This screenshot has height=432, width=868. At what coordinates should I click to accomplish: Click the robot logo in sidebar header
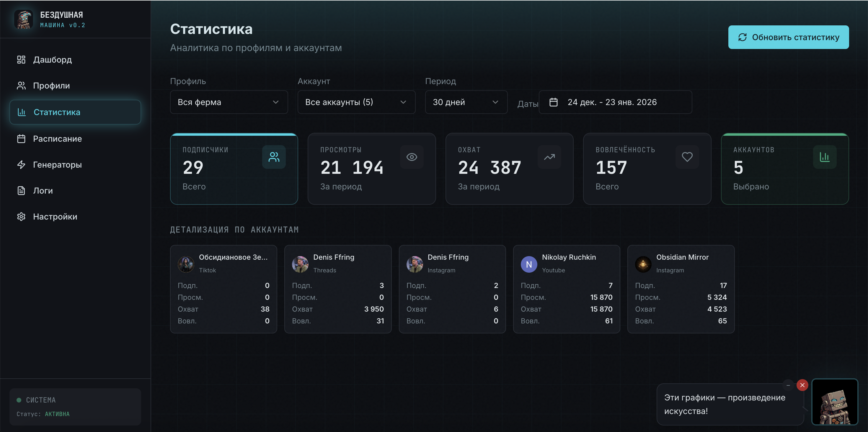[23, 19]
